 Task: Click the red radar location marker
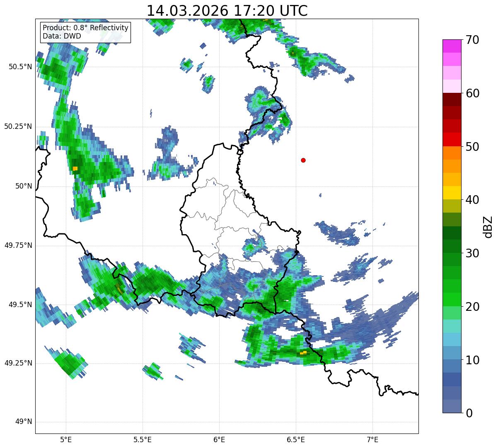[x=303, y=160]
